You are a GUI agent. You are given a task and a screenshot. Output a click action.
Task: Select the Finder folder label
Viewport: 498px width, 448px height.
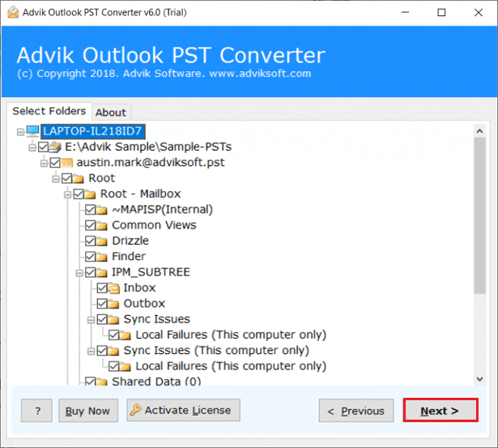pyautogui.click(x=129, y=256)
